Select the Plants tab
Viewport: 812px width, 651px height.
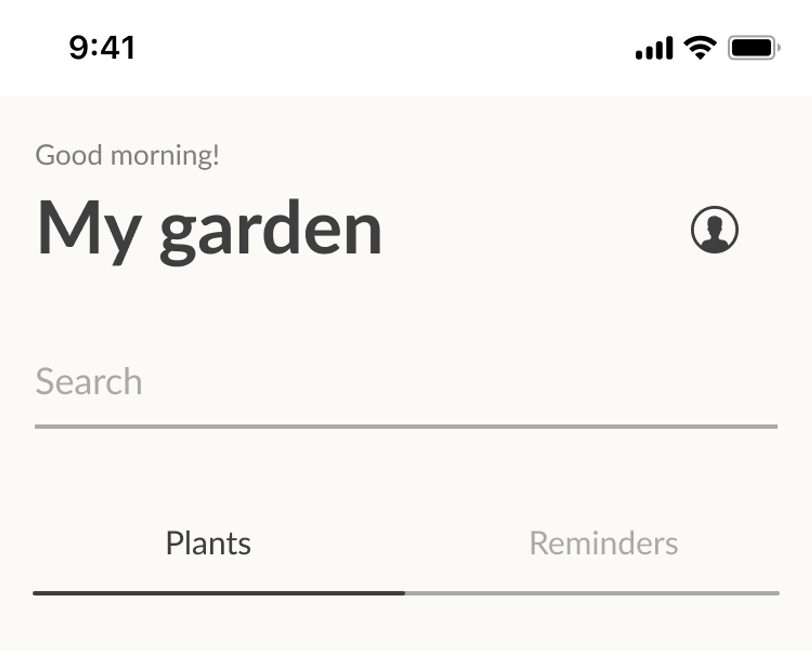[208, 543]
